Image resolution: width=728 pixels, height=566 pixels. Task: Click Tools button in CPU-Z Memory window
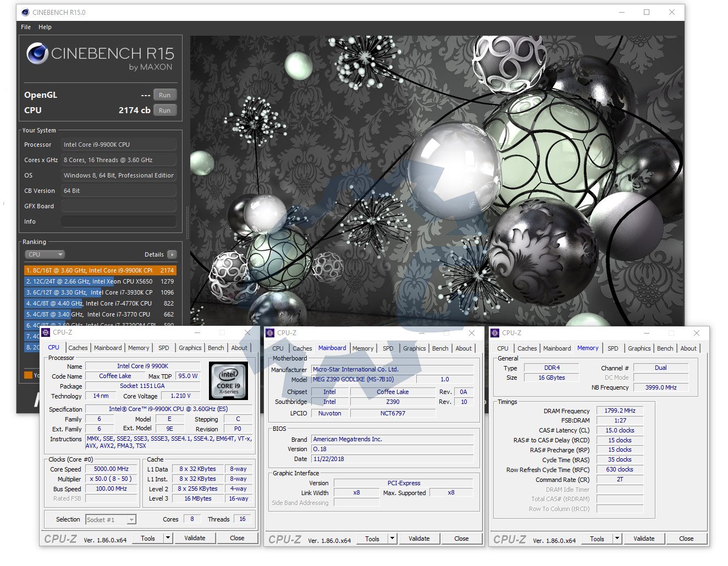coord(597,539)
